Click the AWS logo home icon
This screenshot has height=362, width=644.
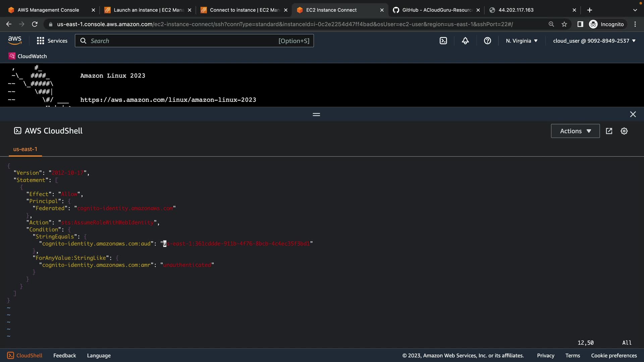click(15, 41)
